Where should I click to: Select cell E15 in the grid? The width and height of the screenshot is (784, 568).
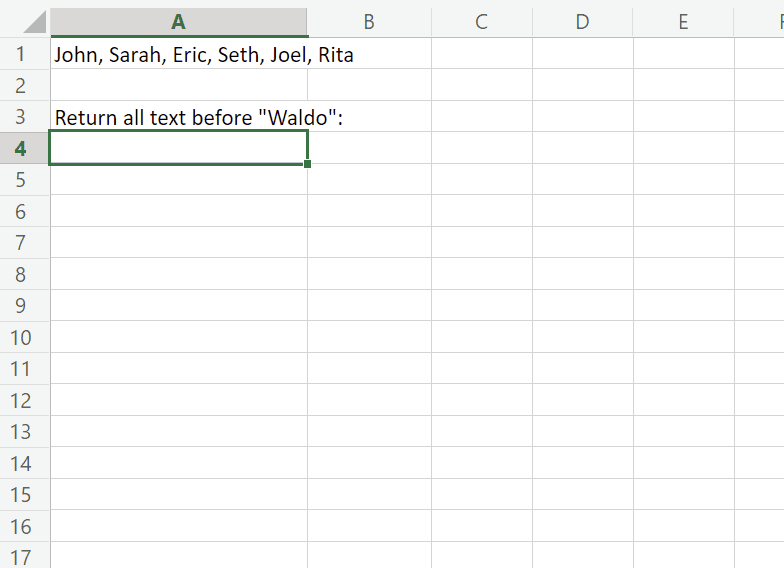pyautogui.click(x=683, y=494)
